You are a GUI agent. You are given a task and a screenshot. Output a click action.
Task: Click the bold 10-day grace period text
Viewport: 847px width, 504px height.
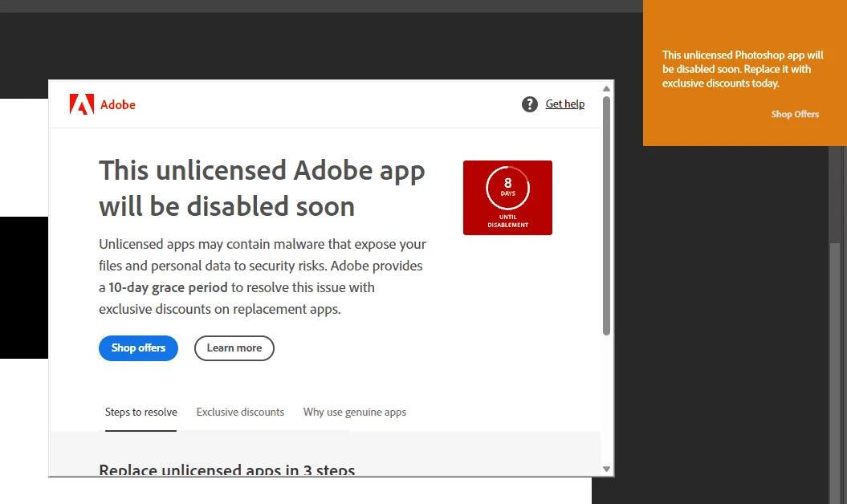[x=168, y=287]
